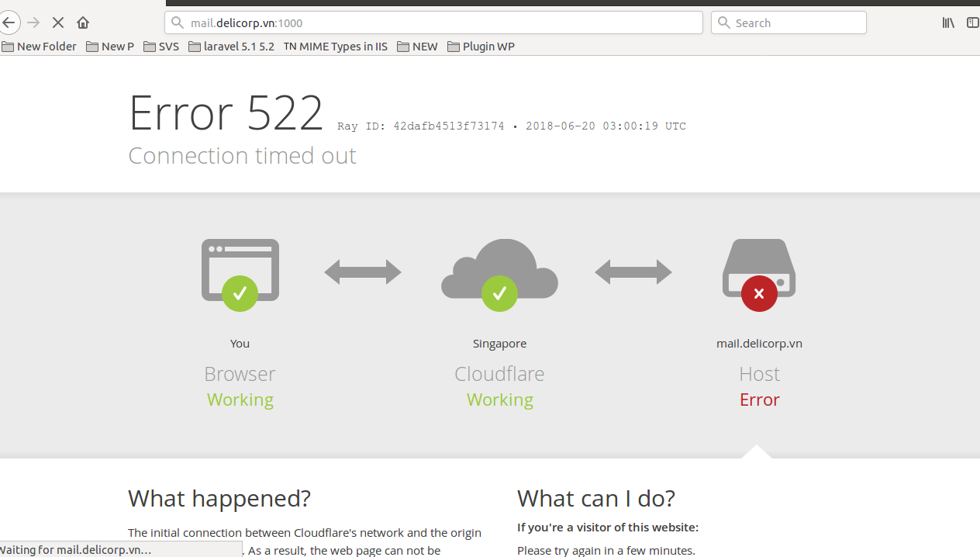Click the "If you're a visitor" bold line
The width and height of the screenshot is (980, 557).
[608, 528]
